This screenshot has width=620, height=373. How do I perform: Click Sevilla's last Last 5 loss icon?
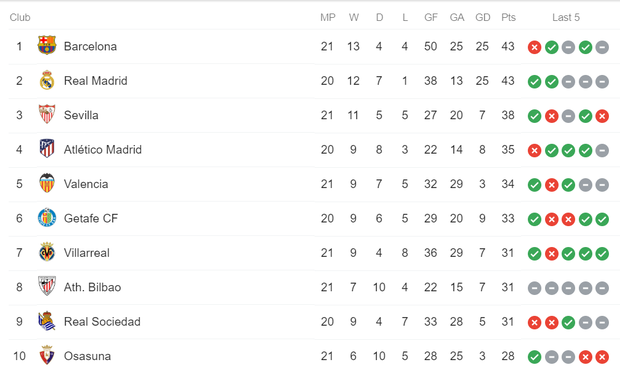click(602, 116)
